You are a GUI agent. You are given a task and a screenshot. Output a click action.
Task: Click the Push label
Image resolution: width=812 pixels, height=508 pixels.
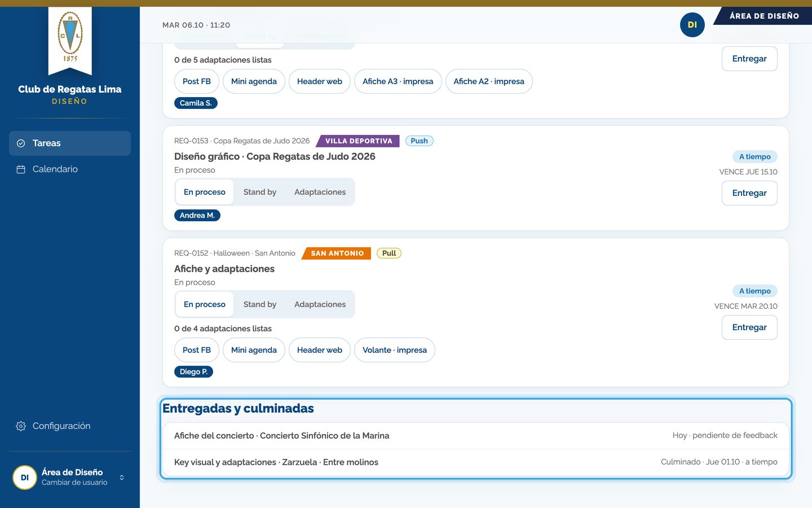tap(420, 141)
